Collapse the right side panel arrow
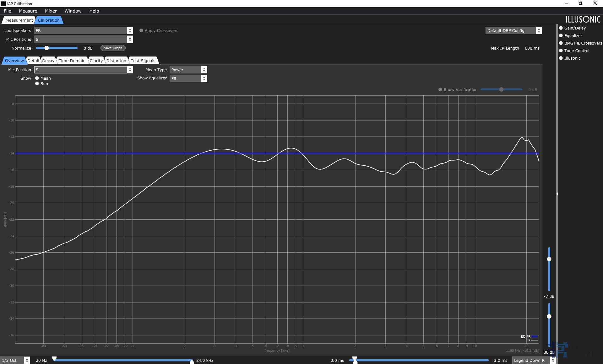This screenshot has width=603, height=364. 557,194
